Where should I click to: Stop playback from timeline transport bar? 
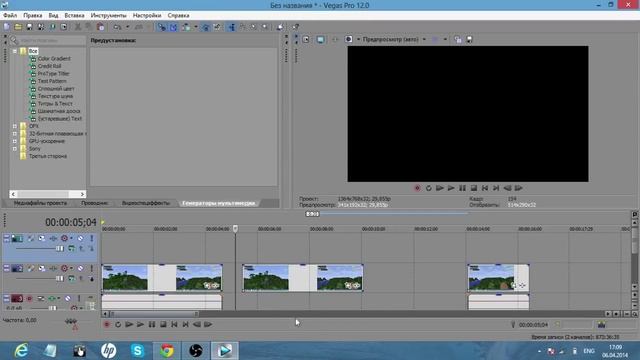[163, 324]
